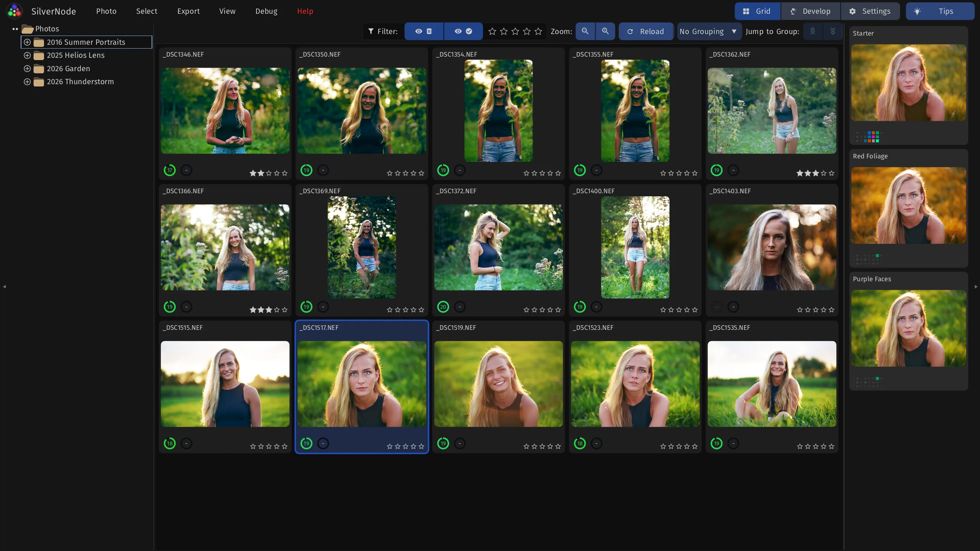The width and height of the screenshot is (980, 551).
Task: Click the zoom in magnifier icon
Action: click(605, 31)
